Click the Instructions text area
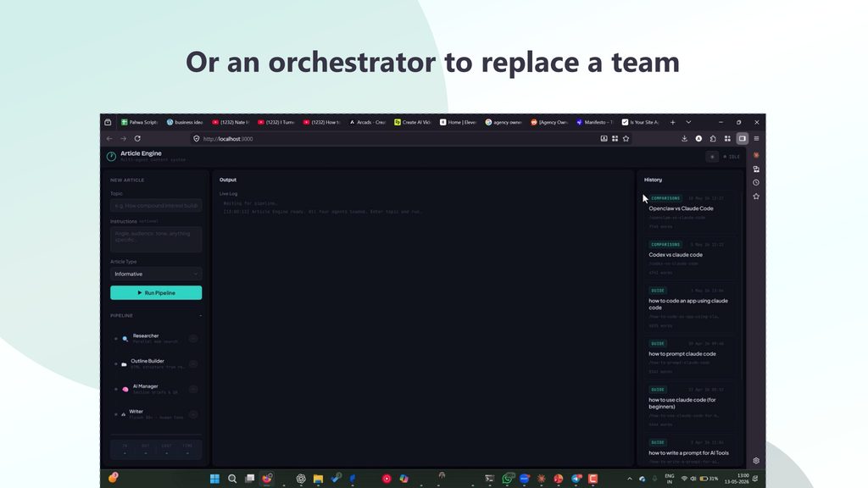The image size is (868, 488). coord(156,239)
